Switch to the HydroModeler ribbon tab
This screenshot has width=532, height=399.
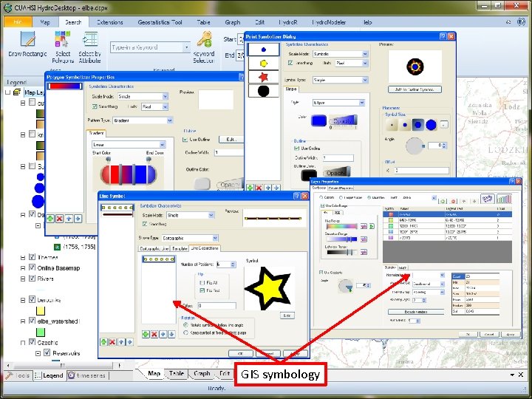(329, 22)
